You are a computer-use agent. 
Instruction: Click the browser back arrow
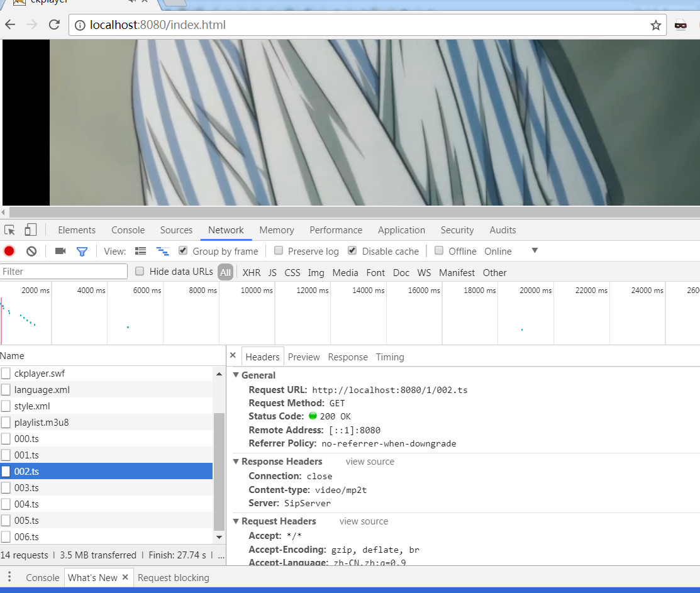coord(10,25)
